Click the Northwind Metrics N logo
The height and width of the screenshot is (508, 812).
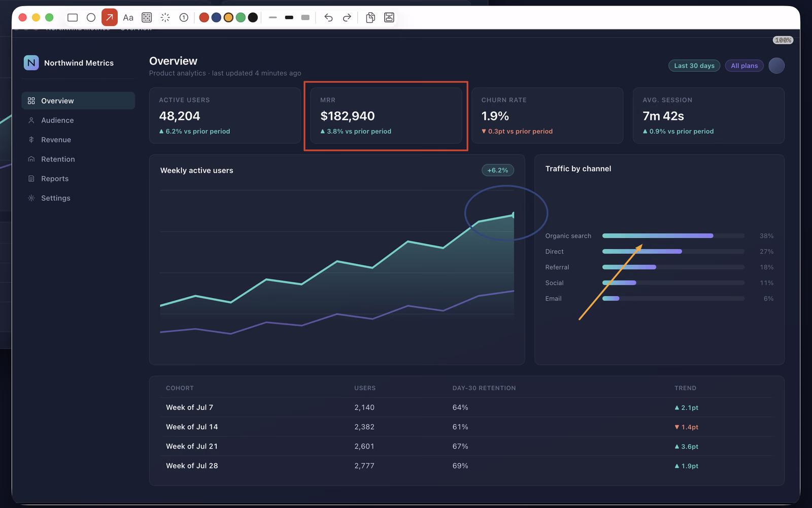click(x=31, y=62)
